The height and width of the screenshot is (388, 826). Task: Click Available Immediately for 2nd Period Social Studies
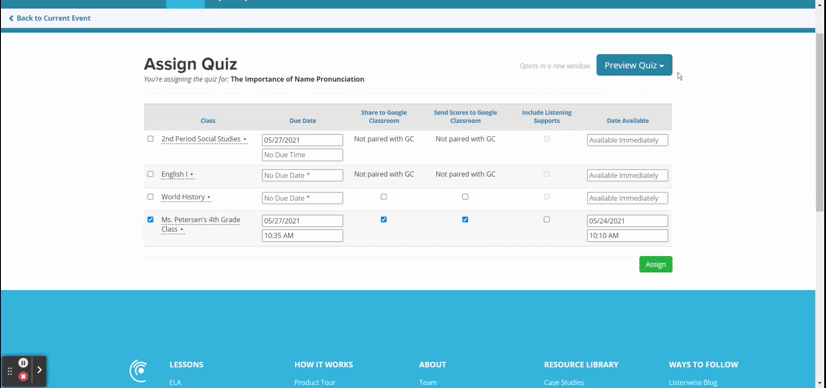[x=627, y=140]
